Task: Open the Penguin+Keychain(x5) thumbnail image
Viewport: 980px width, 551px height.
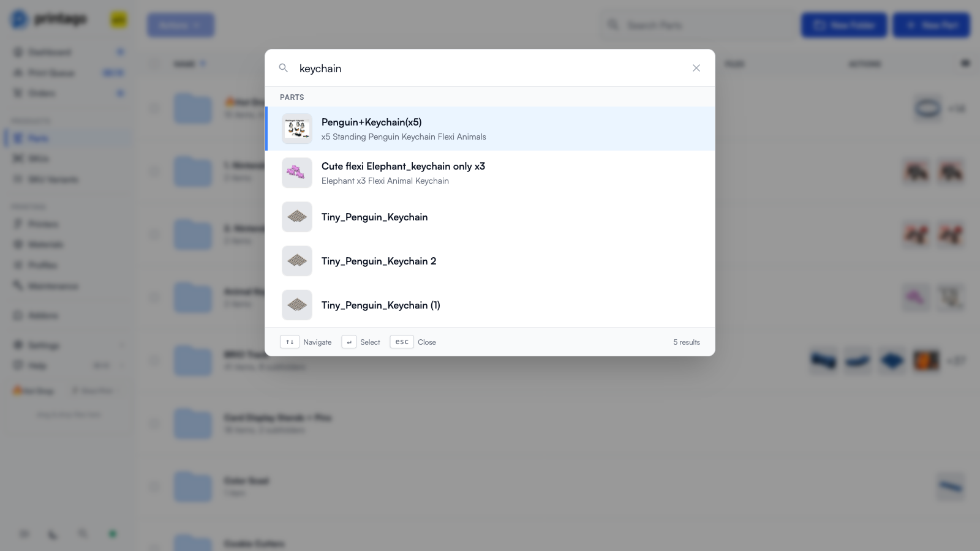Action: coord(297,129)
